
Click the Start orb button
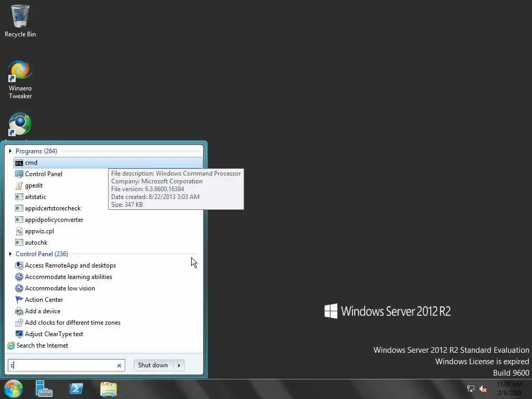13,389
